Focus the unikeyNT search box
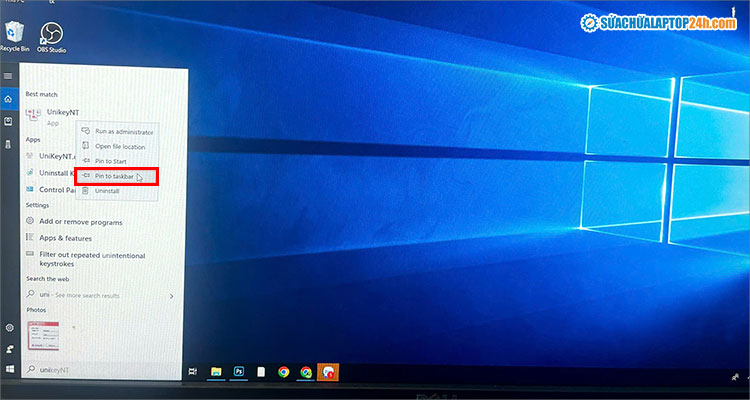The image size is (750, 400). [101, 370]
